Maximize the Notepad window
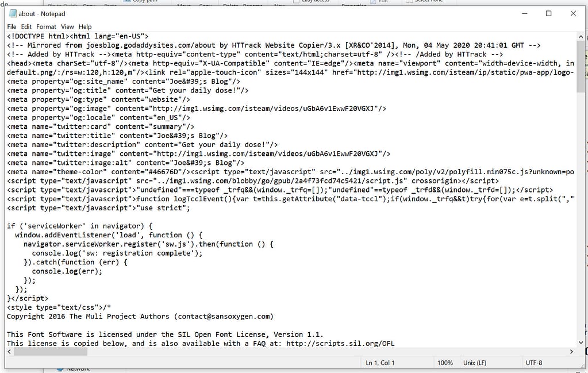 coord(548,14)
